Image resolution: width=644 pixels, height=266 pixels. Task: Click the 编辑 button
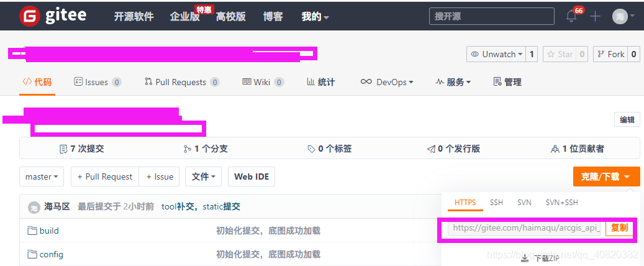coord(627,120)
